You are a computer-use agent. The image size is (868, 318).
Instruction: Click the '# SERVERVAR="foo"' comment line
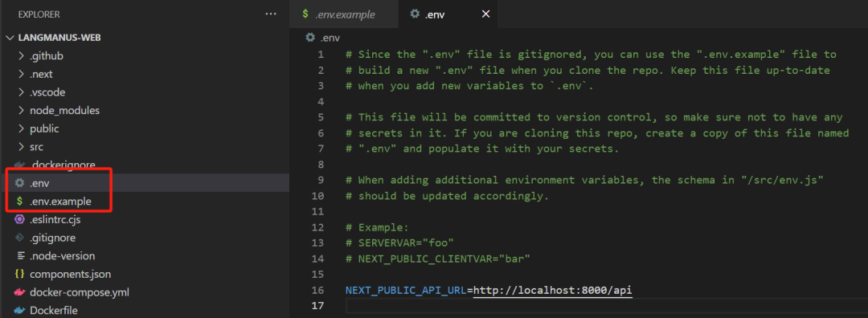click(399, 243)
